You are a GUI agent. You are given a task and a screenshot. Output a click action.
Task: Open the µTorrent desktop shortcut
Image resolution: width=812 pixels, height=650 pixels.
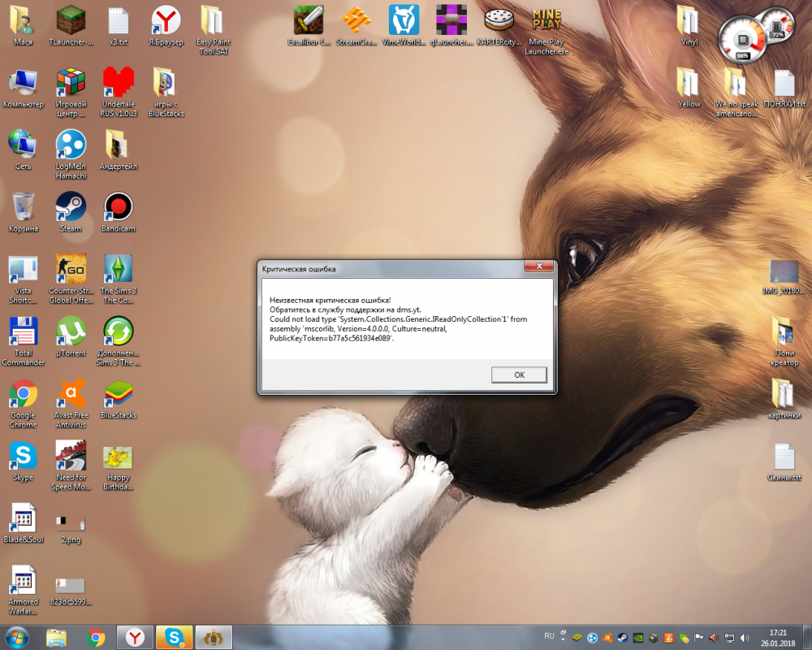click(71, 331)
